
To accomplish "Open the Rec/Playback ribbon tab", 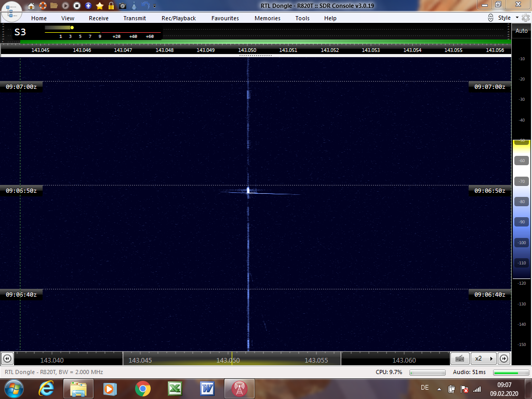I will pyautogui.click(x=179, y=18).
